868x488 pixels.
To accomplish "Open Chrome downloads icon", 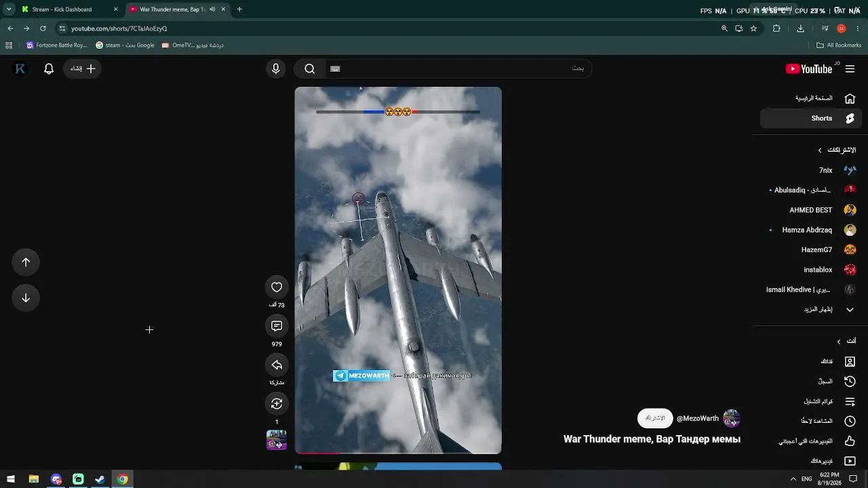I will coord(800,28).
